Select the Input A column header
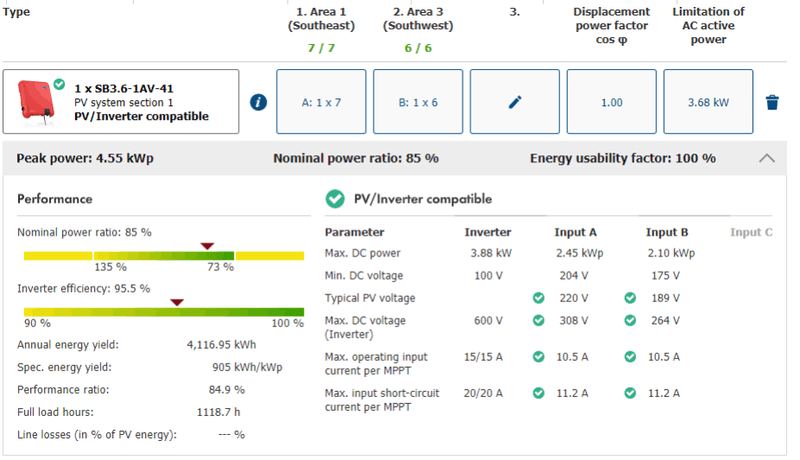The height and width of the screenshot is (460, 800). coord(576,233)
